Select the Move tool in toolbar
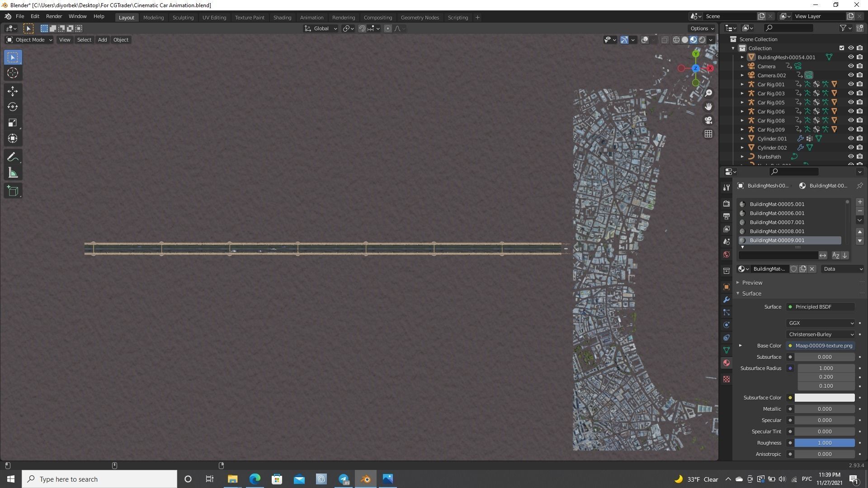The width and height of the screenshot is (868, 488). (13, 91)
